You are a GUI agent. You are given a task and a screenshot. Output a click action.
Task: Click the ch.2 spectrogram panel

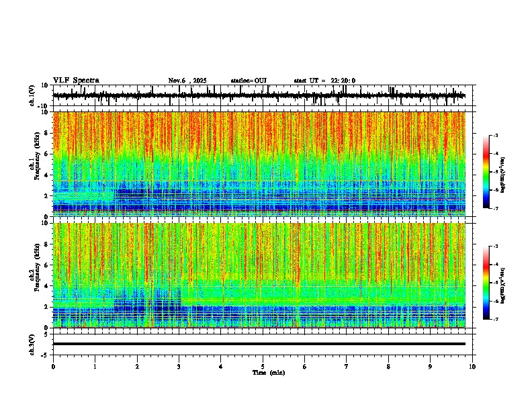click(x=259, y=275)
